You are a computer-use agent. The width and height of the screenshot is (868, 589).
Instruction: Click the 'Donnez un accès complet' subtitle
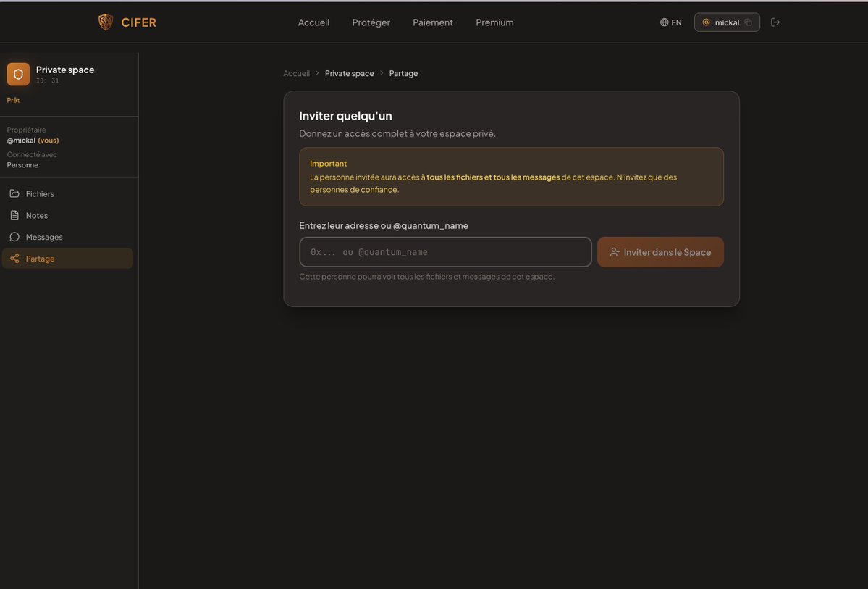[x=397, y=133]
